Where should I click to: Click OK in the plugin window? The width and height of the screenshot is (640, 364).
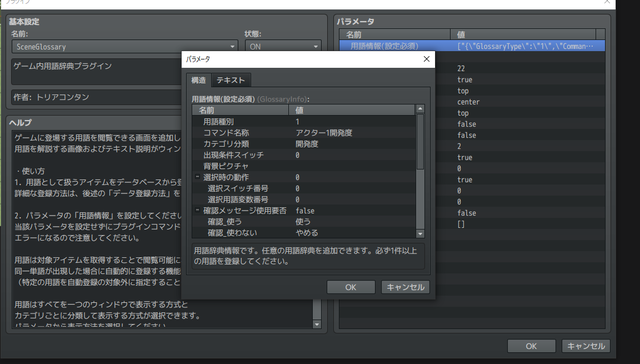(531, 346)
